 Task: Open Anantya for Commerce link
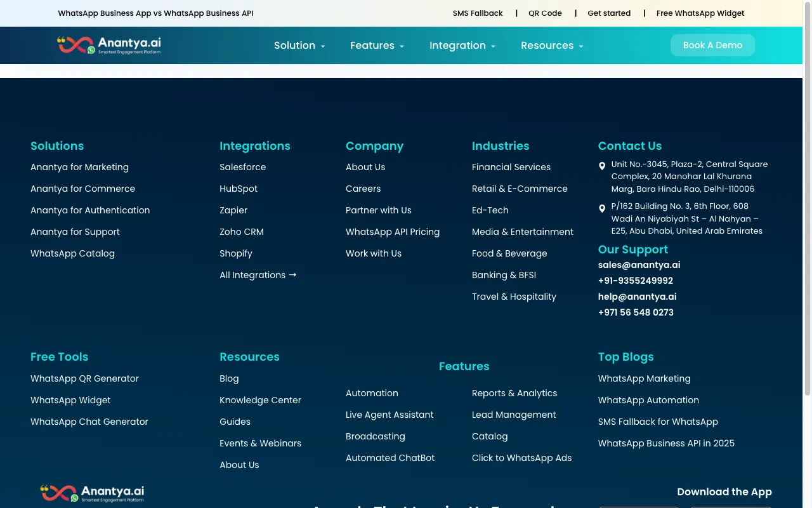(82, 189)
